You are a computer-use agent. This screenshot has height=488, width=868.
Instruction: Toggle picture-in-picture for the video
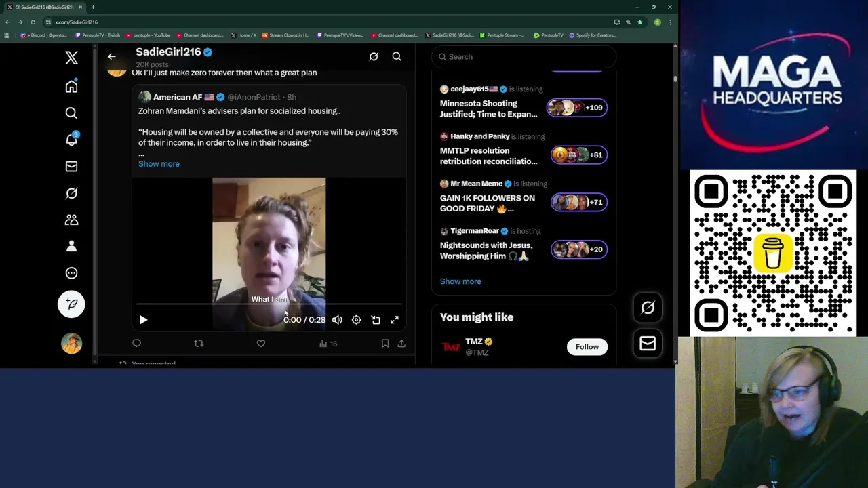(x=376, y=320)
